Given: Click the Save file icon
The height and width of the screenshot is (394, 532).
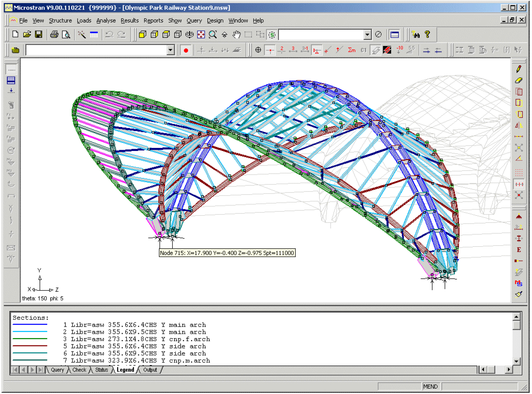Looking at the screenshot, I should [x=38, y=35].
